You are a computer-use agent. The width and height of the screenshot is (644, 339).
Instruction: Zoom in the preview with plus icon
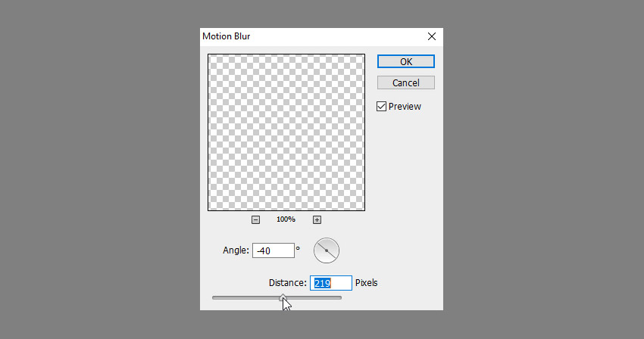[x=317, y=220]
